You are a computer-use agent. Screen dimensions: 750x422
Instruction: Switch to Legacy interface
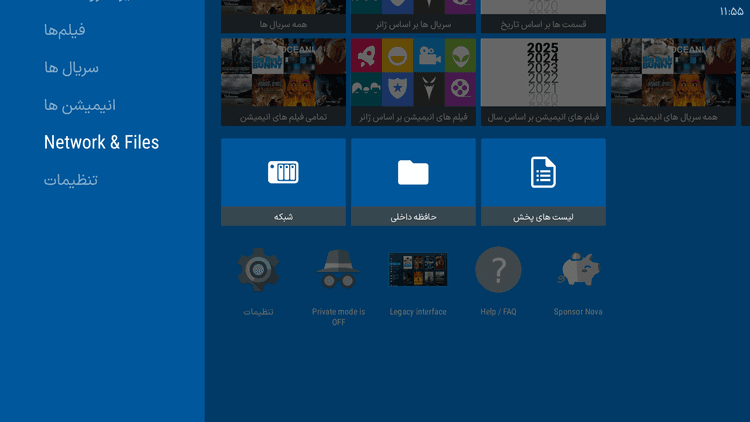click(x=418, y=270)
